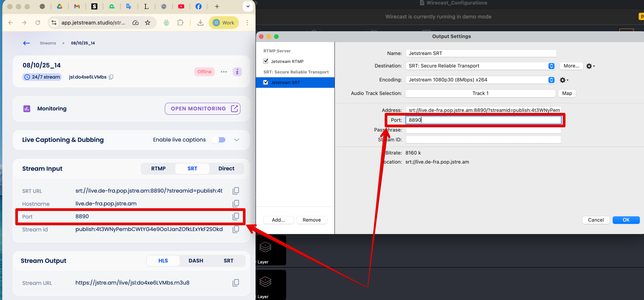Click the Add... output button
This screenshot has width=644, height=300.
point(278,220)
